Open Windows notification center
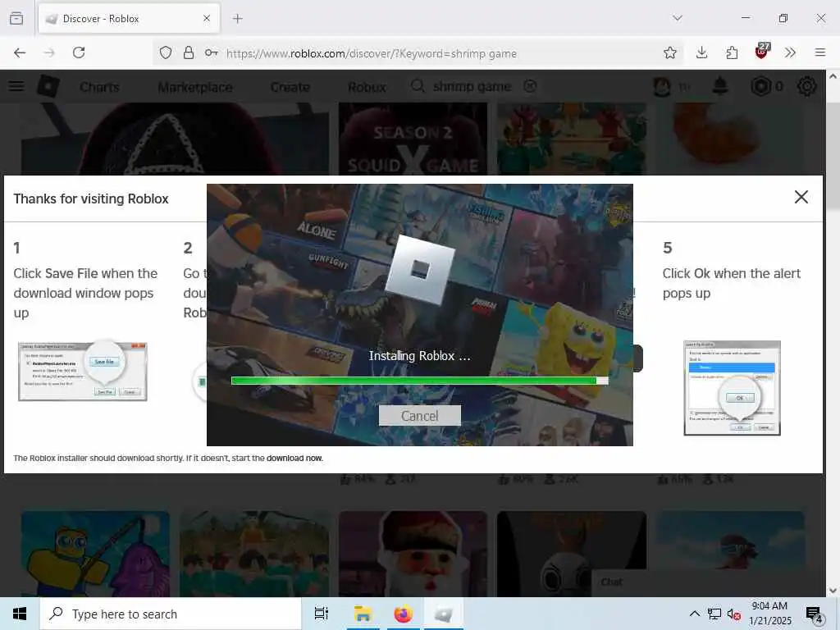The height and width of the screenshot is (630, 840). pyautogui.click(x=814, y=614)
